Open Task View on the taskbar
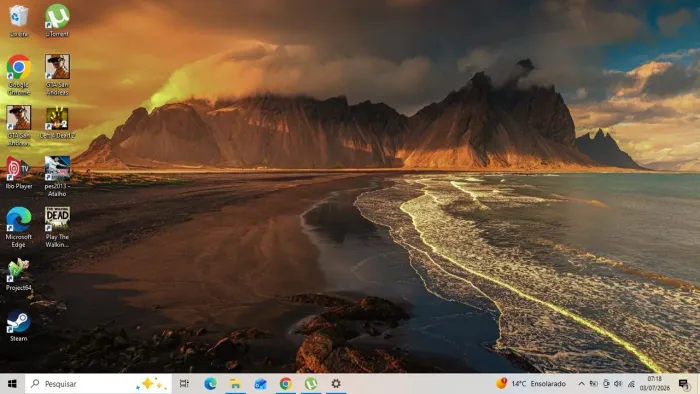 click(x=184, y=384)
